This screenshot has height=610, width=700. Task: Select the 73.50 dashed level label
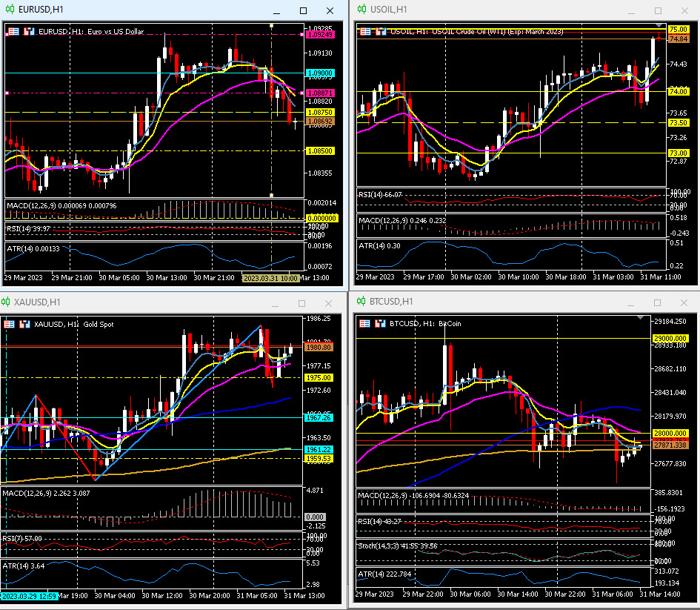(678, 123)
